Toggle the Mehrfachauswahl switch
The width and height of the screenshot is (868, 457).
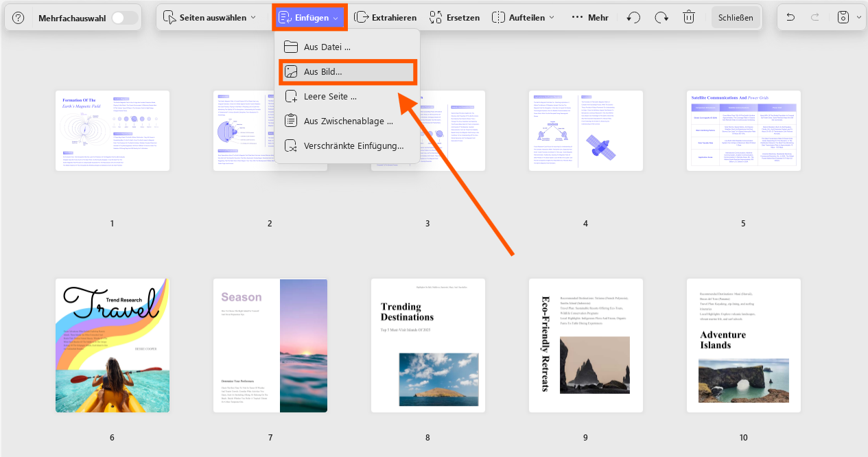[x=125, y=18]
